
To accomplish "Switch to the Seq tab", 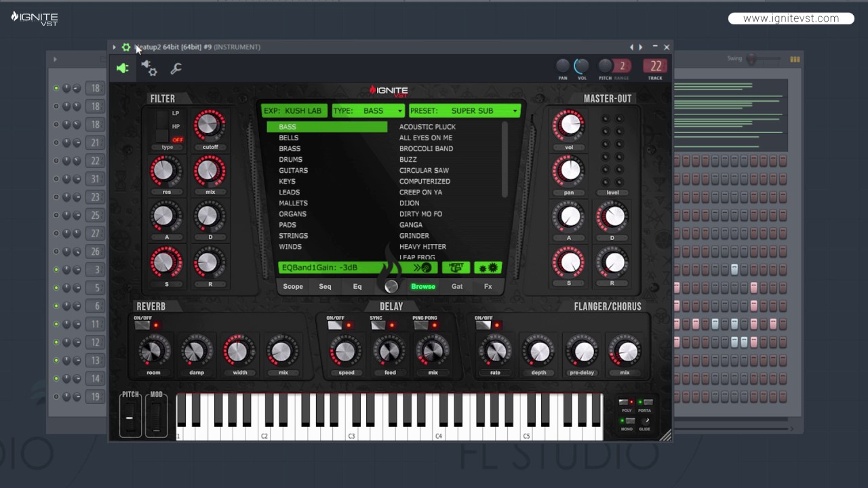I will [x=325, y=287].
